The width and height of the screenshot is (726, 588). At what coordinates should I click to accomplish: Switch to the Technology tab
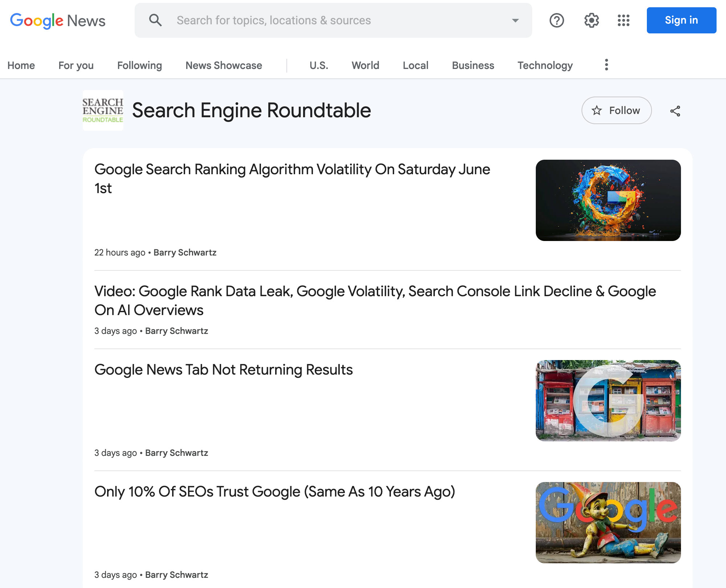click(545, 65)
